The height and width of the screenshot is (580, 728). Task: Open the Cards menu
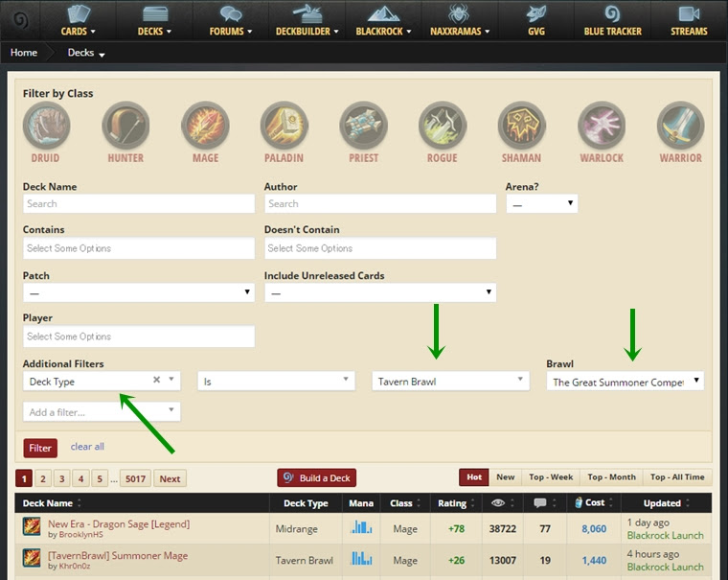pyautogui.click(x=78, y=31)
